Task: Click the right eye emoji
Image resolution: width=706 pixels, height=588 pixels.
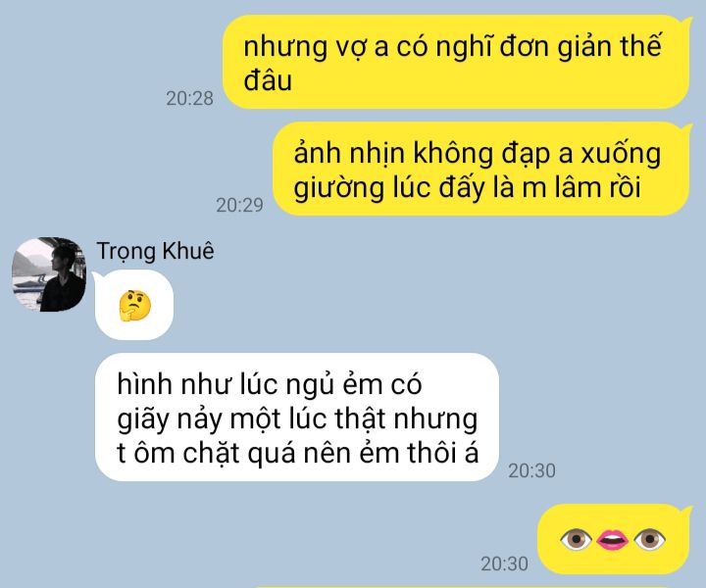Action: pyautogui.click(x=649, y=539)
